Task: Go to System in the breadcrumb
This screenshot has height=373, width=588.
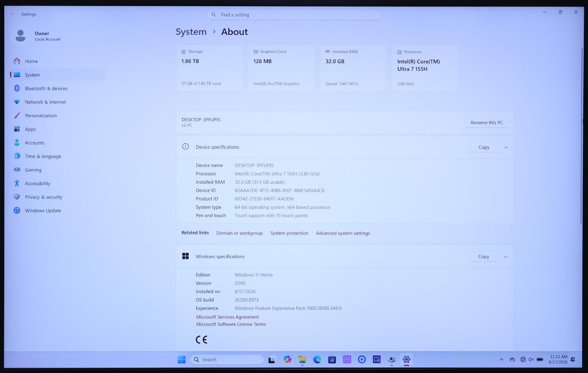Action: (x=191, y=32)
